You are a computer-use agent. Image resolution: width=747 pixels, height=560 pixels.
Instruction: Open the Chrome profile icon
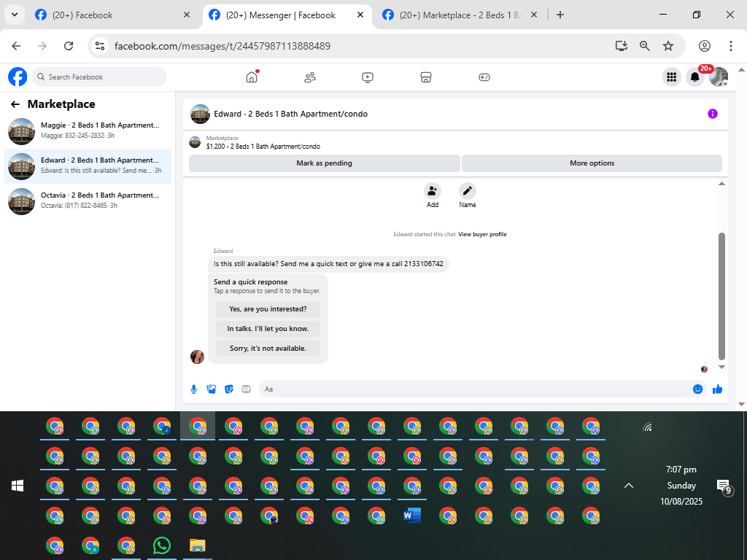(x=705, y=46)
